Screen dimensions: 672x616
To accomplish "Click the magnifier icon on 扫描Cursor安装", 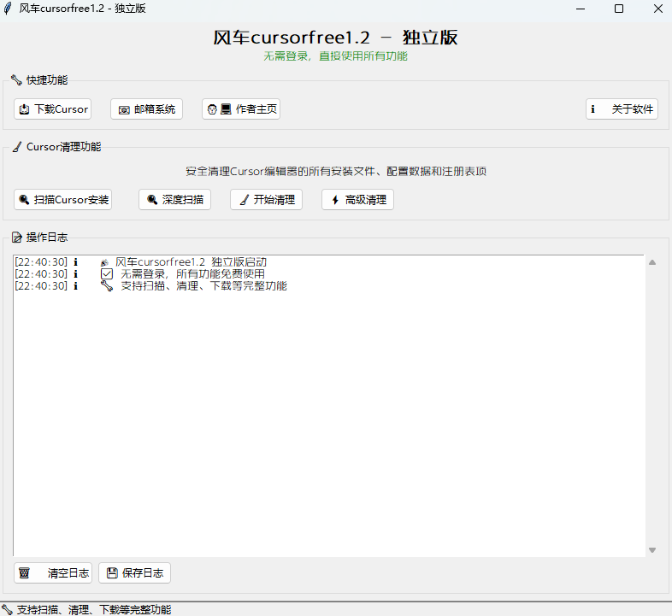I will (25, 200).
